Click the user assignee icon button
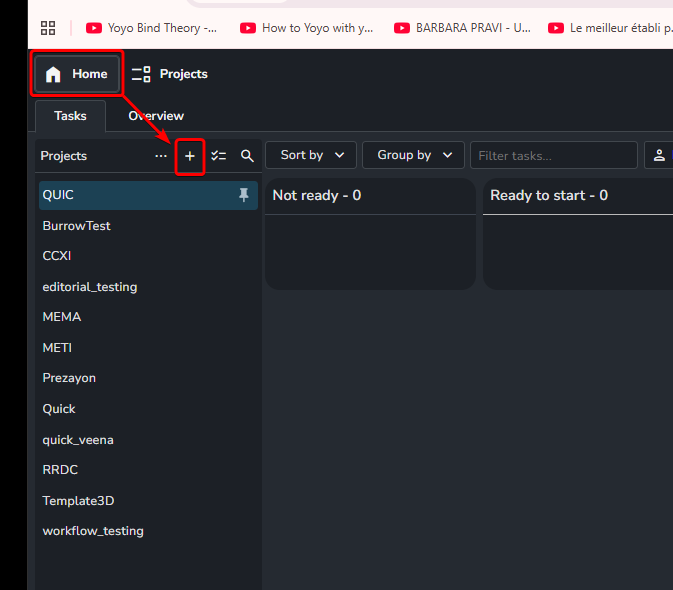 coord(659,155)
